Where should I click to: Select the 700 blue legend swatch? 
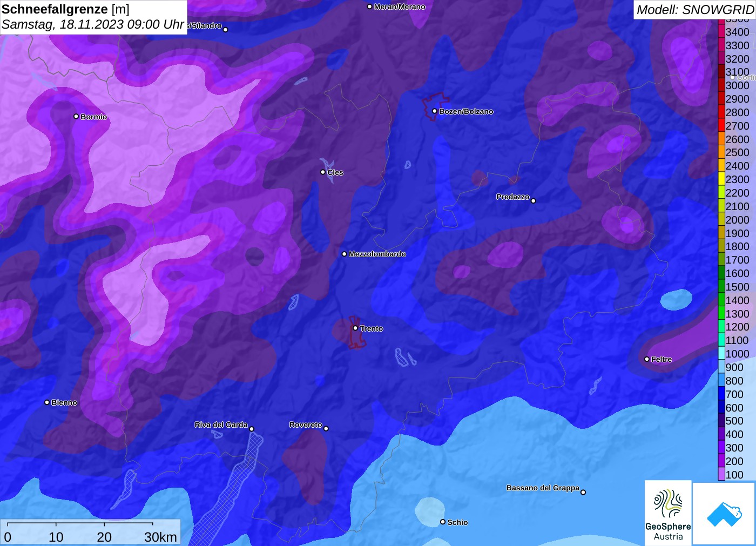pos(721,394)
